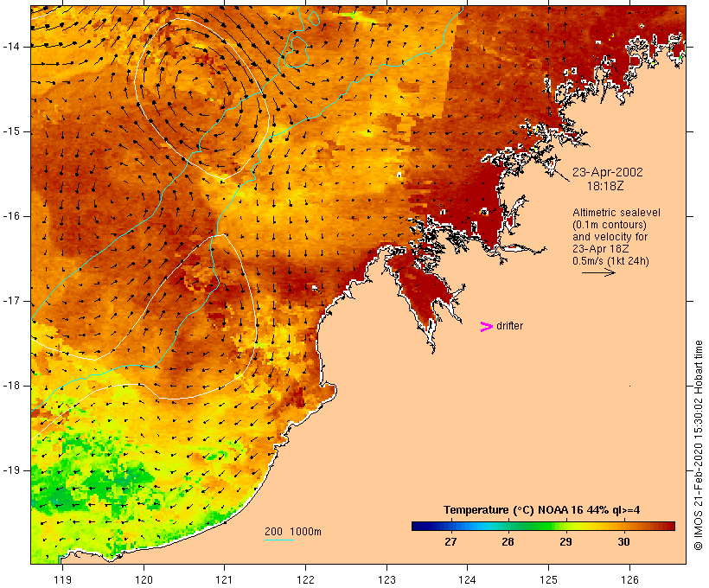Click the longitude axis label '124'
Image resolution: width=709 pixels, height=588 pixels.
[467, 579]
